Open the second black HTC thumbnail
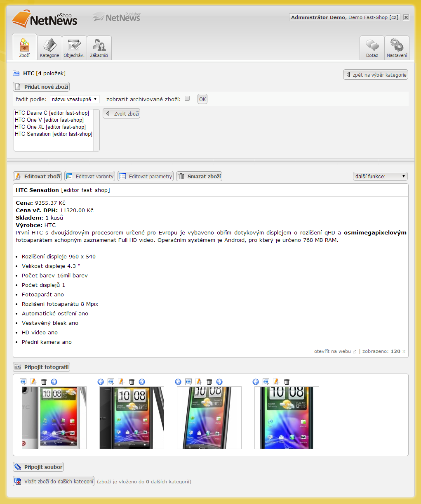The height and width of the screenshot is (504, 421). 132,418
